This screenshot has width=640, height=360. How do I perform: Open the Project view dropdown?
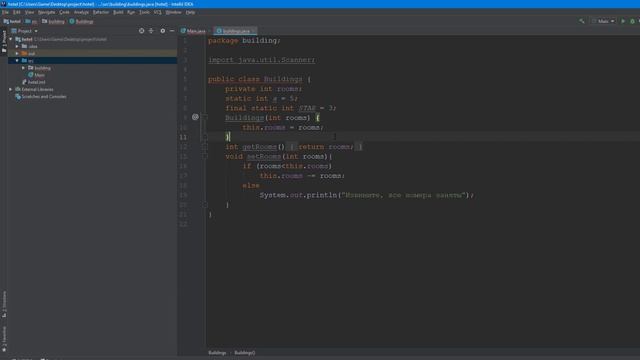point(24,31)
